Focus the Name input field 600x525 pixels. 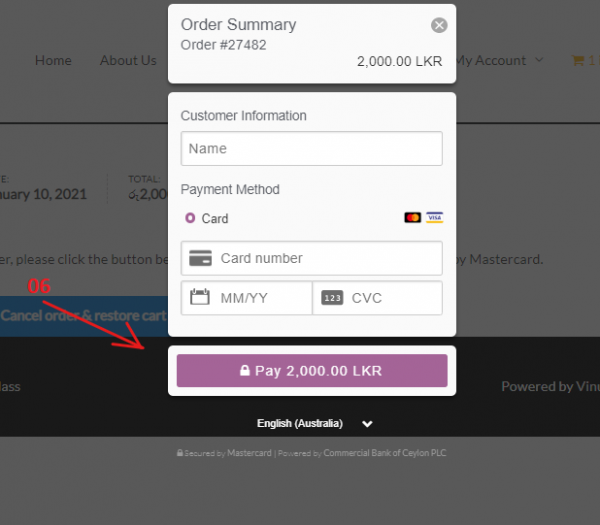(312, 149)
